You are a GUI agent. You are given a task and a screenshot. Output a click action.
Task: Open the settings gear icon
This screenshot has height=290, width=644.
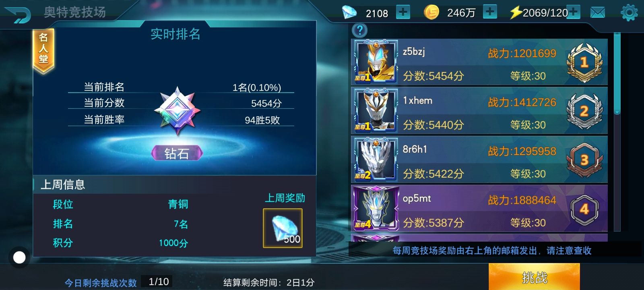coord(629,13)
